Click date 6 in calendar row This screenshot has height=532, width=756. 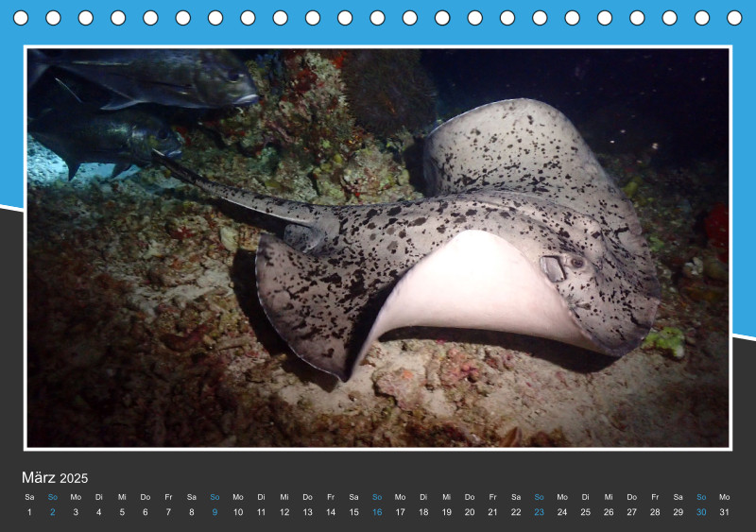(x=146, y=512)
